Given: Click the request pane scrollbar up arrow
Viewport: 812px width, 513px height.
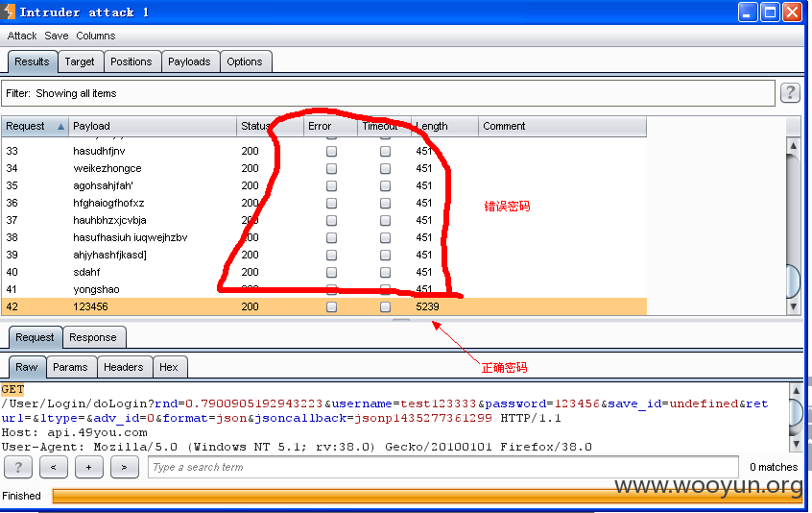Looking at the screenshot, I should point(796,389).
